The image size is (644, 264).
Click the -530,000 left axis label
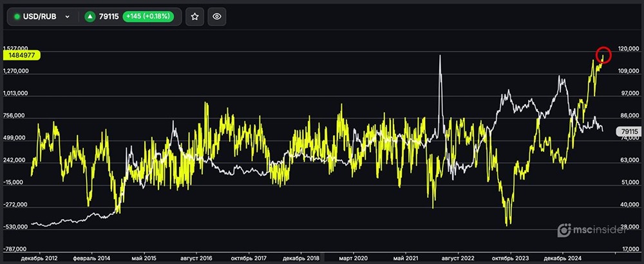tap(17, 227)
